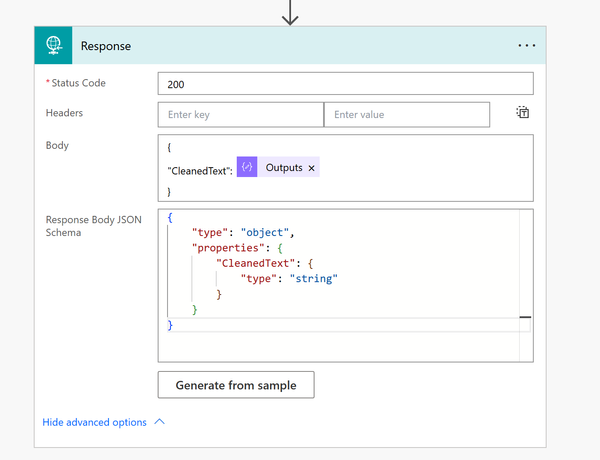Remove the Outputs token from Body
600x460 pixels.
click(312, 169)
